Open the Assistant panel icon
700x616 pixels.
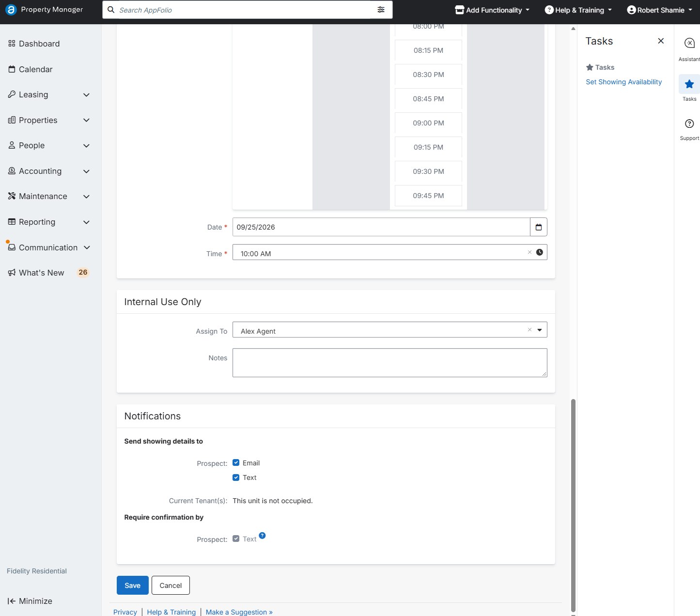tap(689, 43)
